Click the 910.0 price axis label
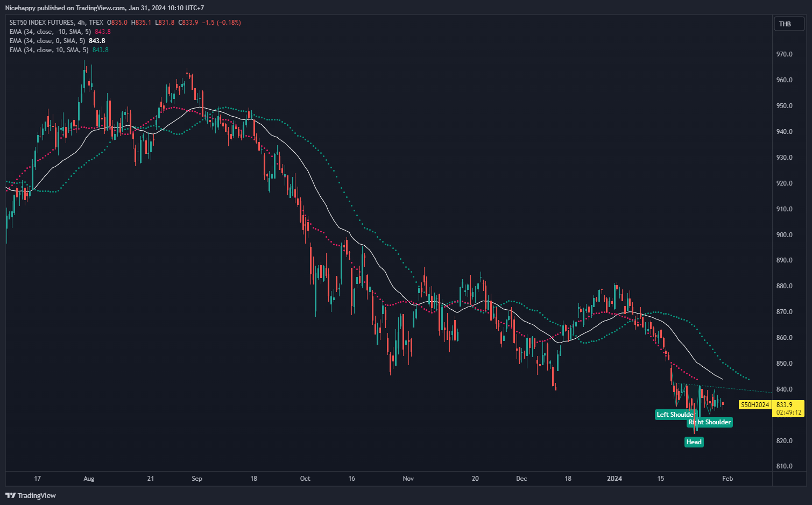Image resolution: width=812 pixels, height=505 pixels. click(784, 209)
